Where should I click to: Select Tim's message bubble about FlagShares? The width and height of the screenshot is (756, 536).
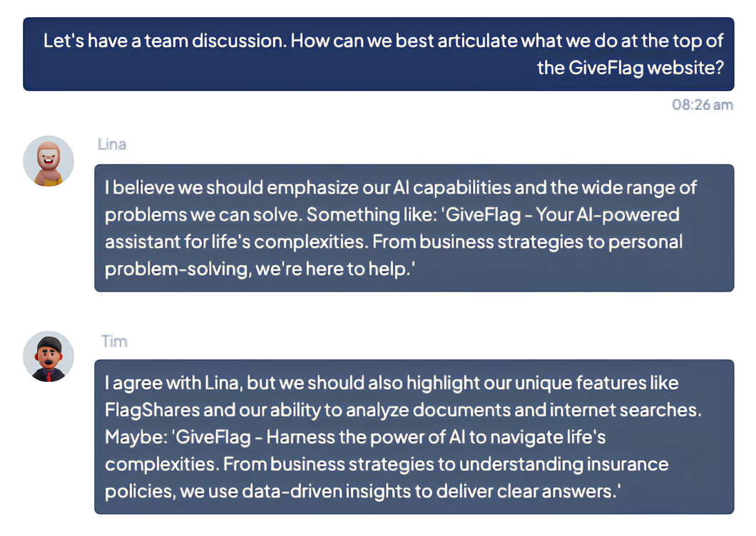click(414, 437)
